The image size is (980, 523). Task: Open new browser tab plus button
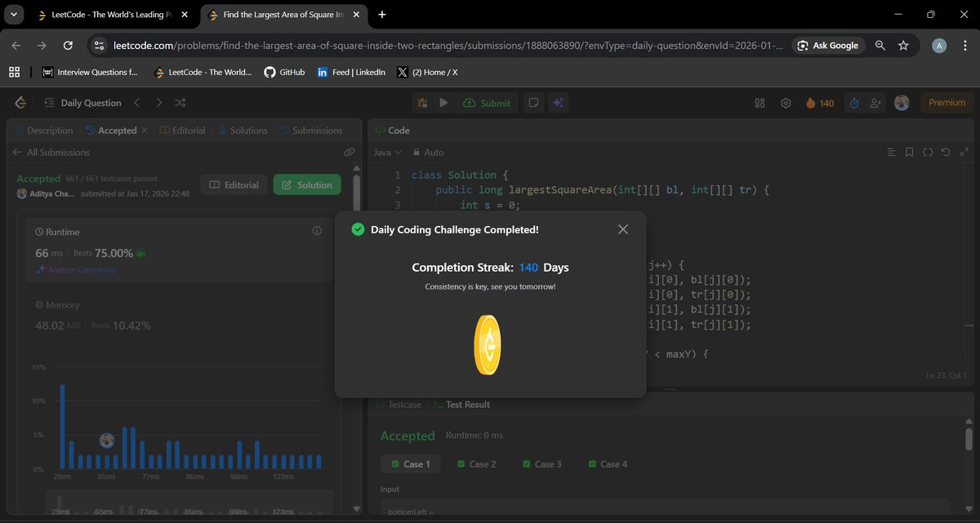coord(381,14)
